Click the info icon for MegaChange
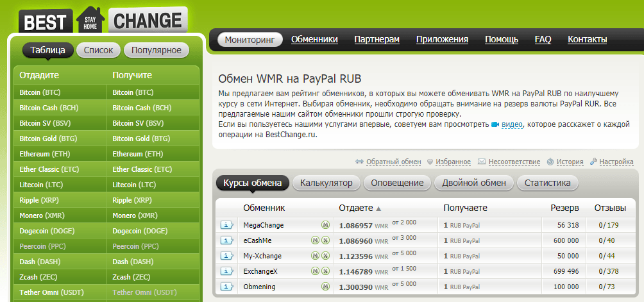Image resolution: width=644 pixels, height=302 pixels. point(227,225)
